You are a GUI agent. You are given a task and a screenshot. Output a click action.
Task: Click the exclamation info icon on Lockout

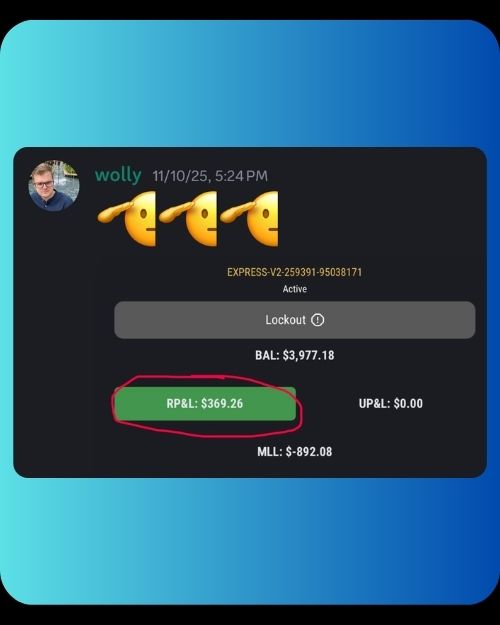coord(317,320)
